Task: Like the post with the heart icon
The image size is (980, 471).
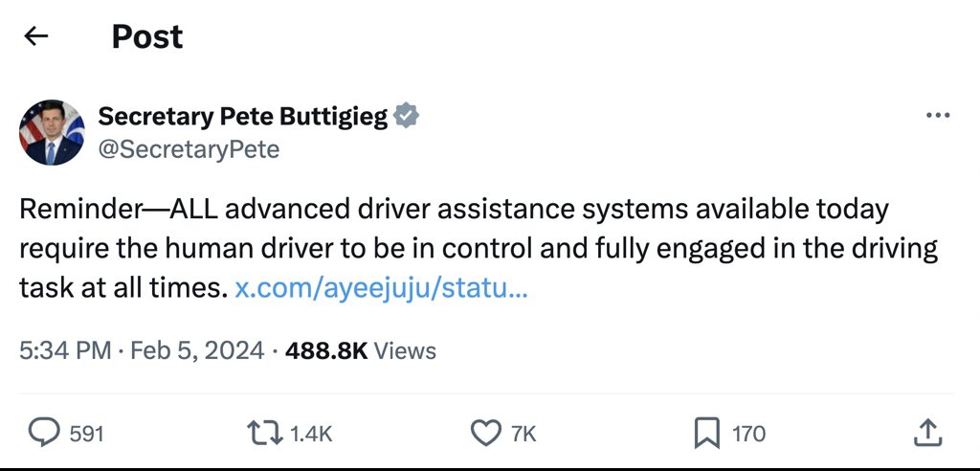Action: click(x=485, y=434)
